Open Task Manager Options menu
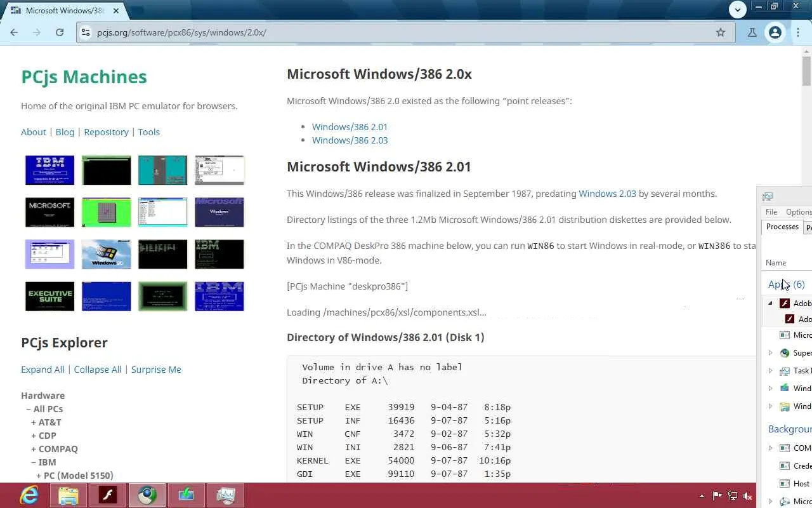 pos(798,212)
